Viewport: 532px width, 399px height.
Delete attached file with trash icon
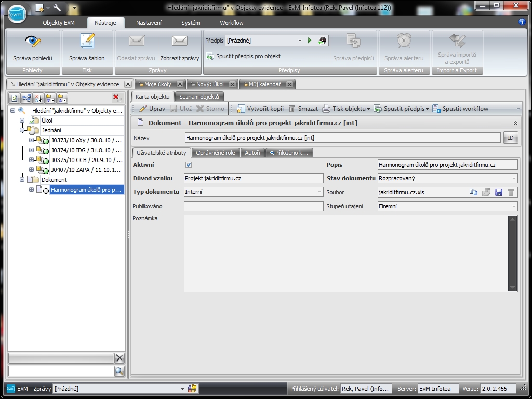pyautogui.click(x=511, y=192)
